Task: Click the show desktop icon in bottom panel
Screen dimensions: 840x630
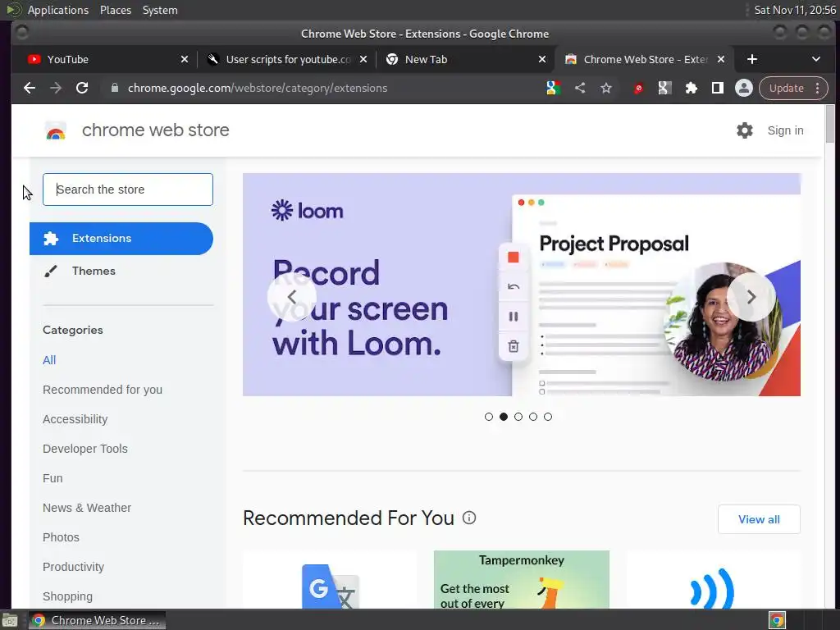Action: click(10, 621)
